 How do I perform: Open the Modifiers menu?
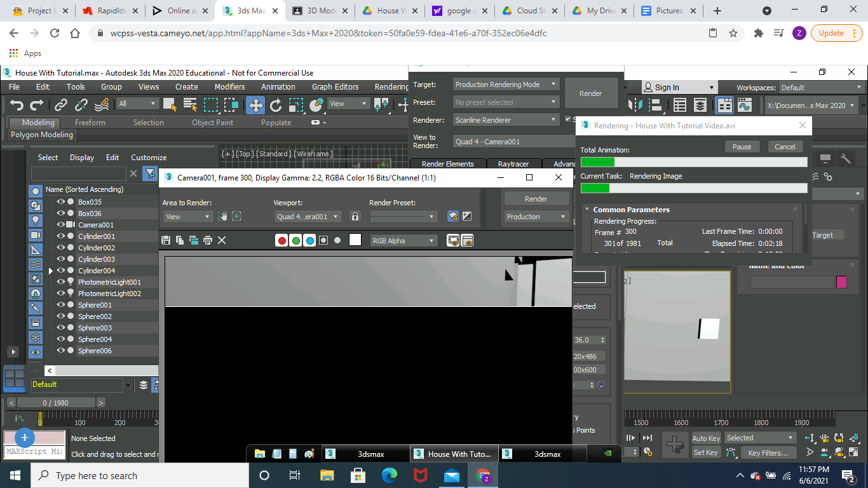click(x=229, y=87)
